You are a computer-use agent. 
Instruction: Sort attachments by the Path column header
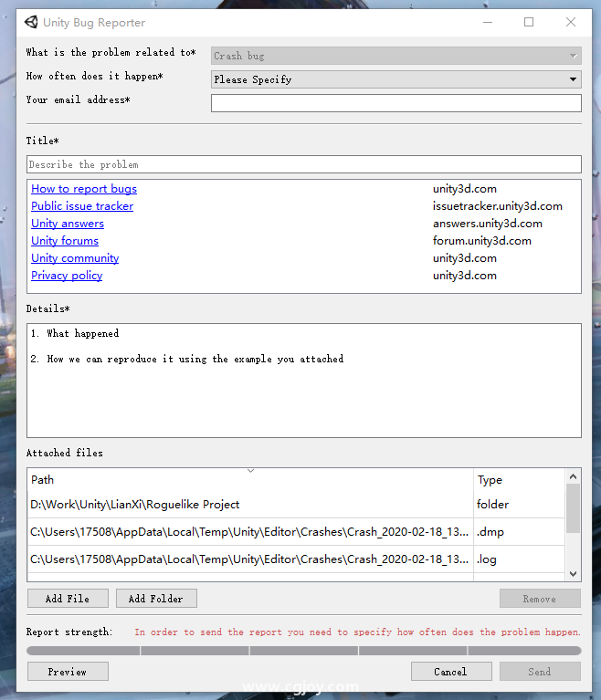(250, 480)
